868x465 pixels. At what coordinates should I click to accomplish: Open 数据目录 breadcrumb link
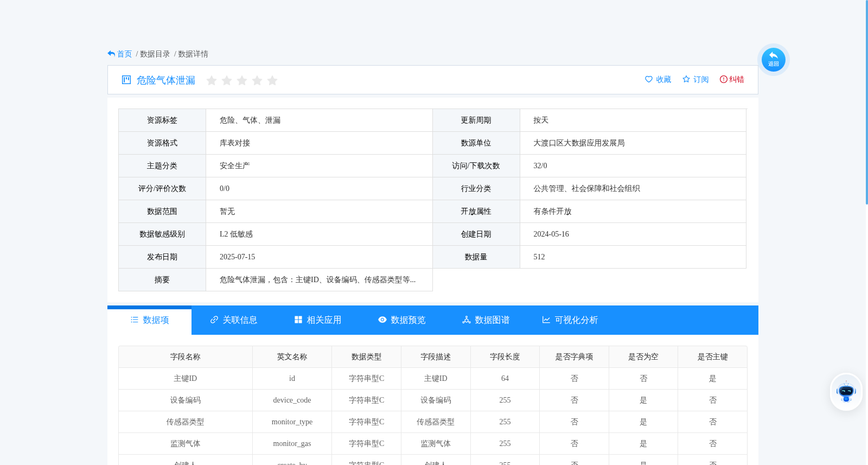coord(155,54)
